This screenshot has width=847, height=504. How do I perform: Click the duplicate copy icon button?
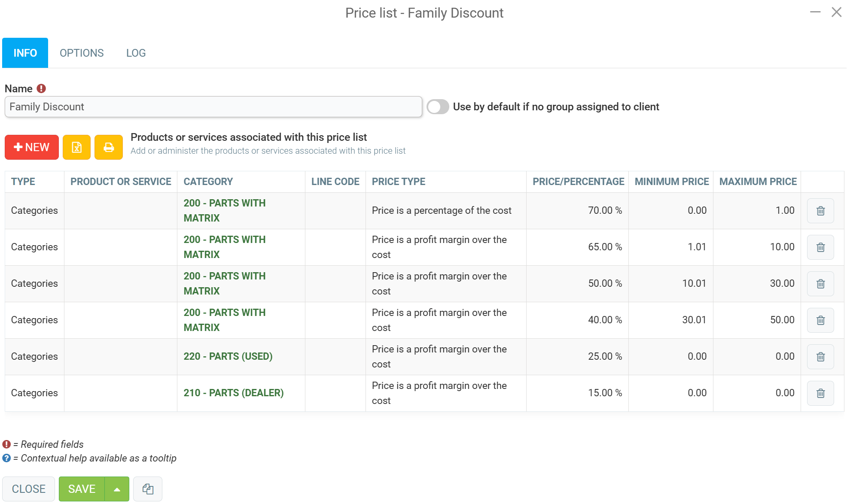(x=148, y=489)
